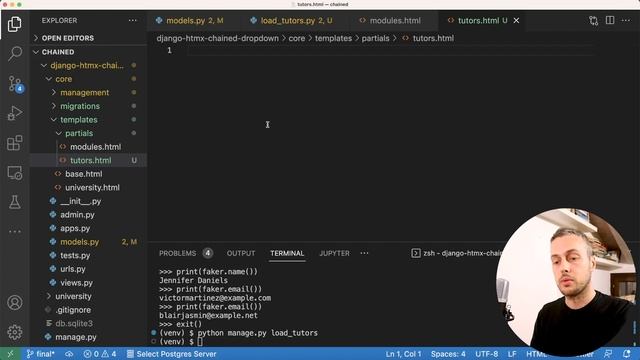The width and height of the screenshot is (640, 360).
Task: Change indentation via Spaces: 4
Action: [448, 354]
